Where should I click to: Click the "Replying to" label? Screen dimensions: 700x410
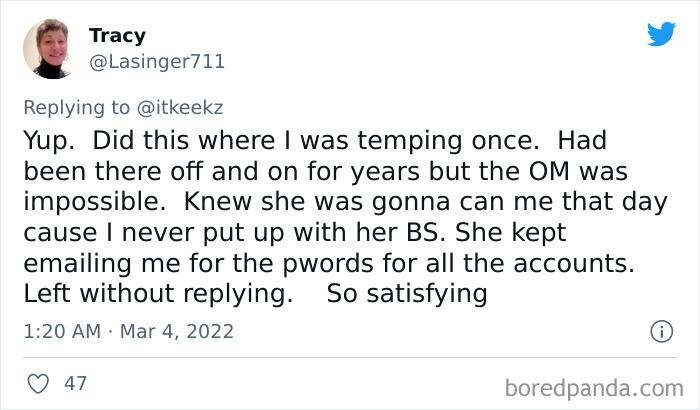coord(83,106)
